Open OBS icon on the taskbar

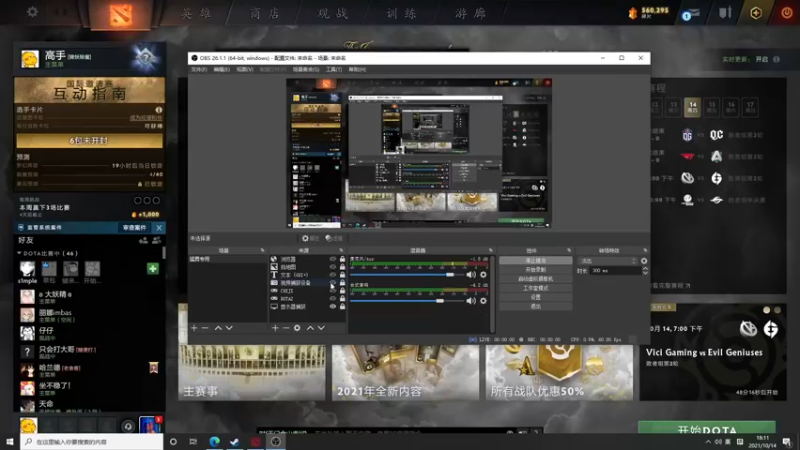pyautogui.click(x=276, y=441)
